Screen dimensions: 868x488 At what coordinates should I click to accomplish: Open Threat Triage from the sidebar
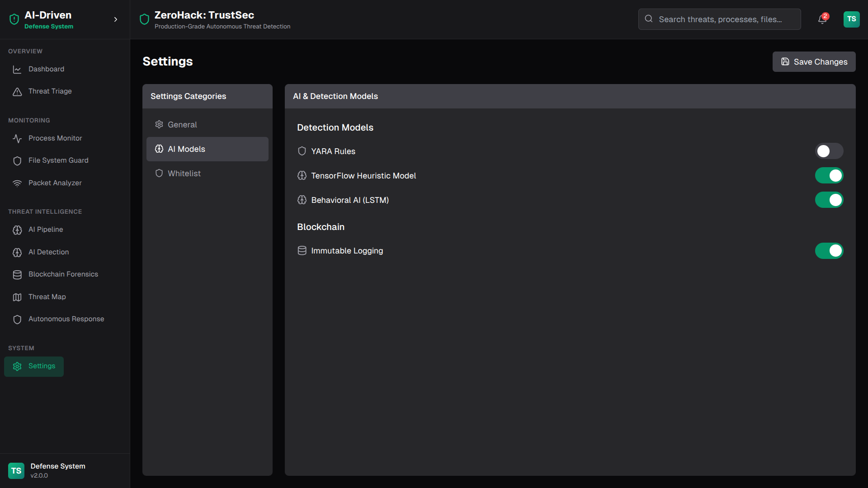(50, 91)
